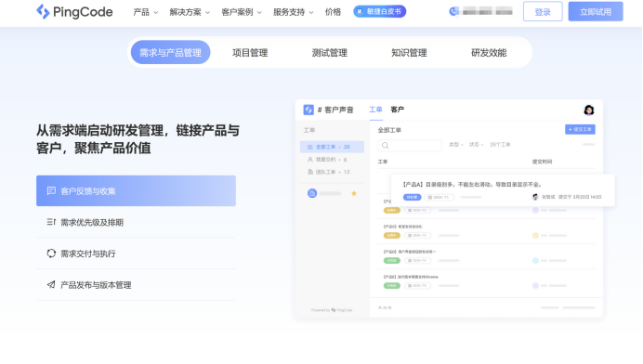Switch to the 测试管理 tab
The image size is (643, 364).
point(329,53)
